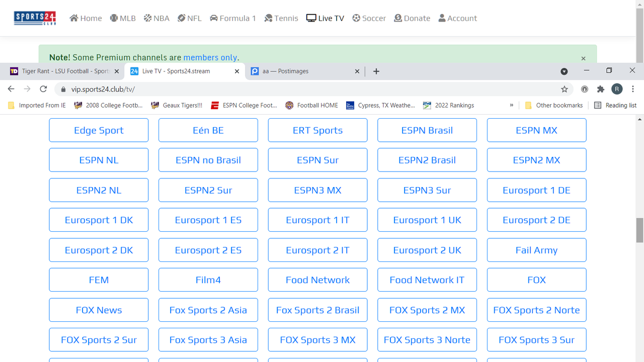Go back in browser history
Image resolution: width=644 pixels, height=362 pixels.
coord(11,89)
